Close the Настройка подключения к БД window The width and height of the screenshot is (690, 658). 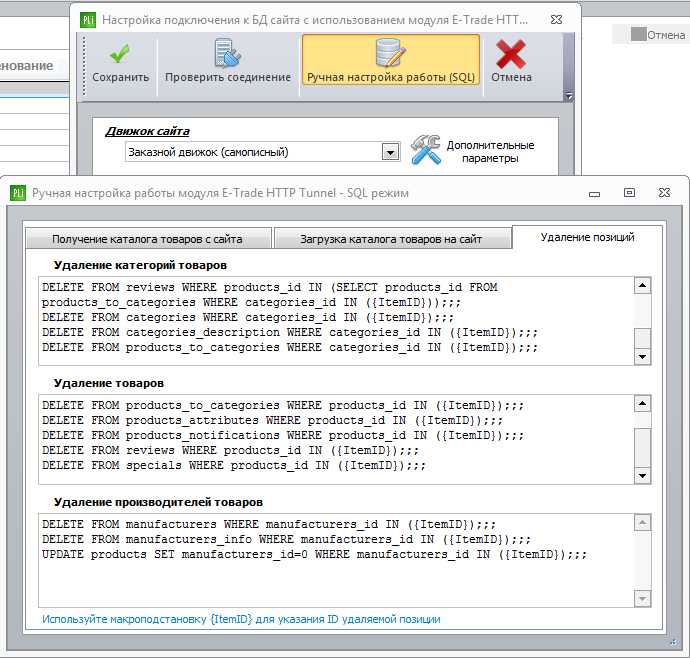pos(557,20)
